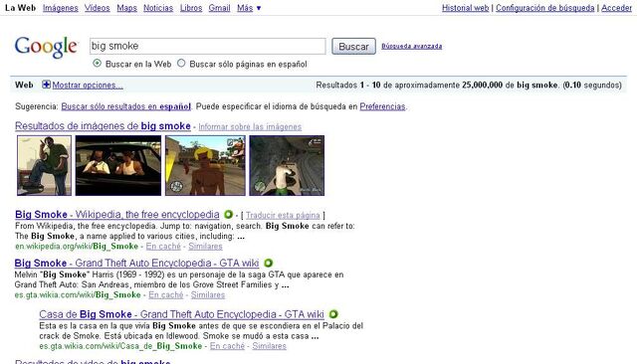Open Similares for Wikipedia result
Viewport: 637px width, 364px height.
tap(205, 247)
